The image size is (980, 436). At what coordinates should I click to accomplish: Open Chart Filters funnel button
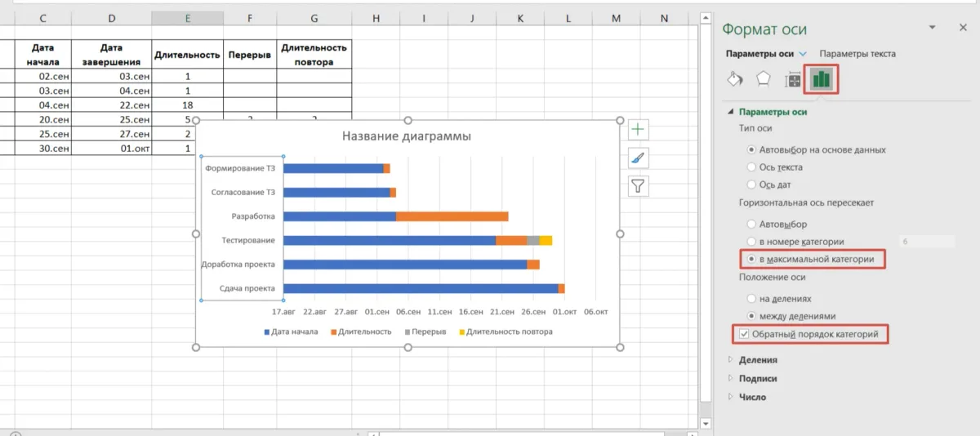click(639, 186)
